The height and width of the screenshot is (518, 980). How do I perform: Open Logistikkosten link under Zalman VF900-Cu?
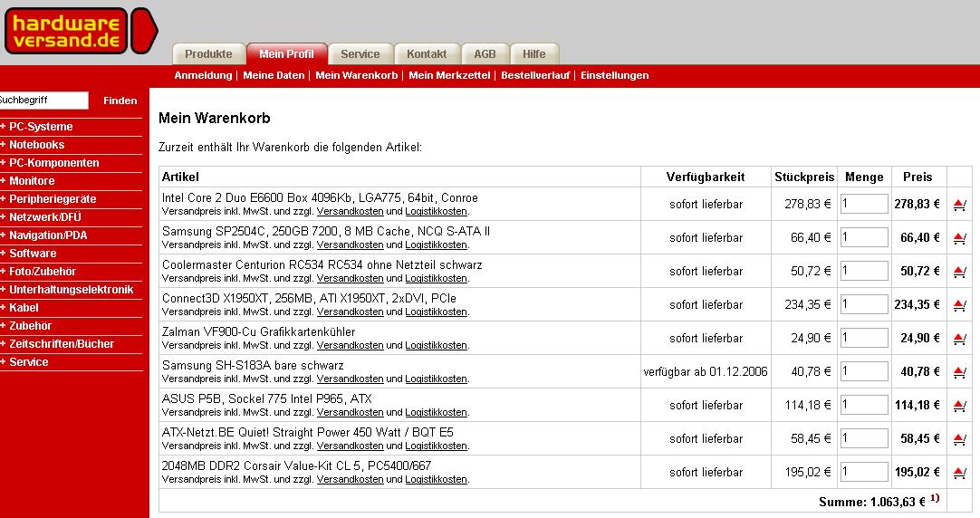pos(437,346)
